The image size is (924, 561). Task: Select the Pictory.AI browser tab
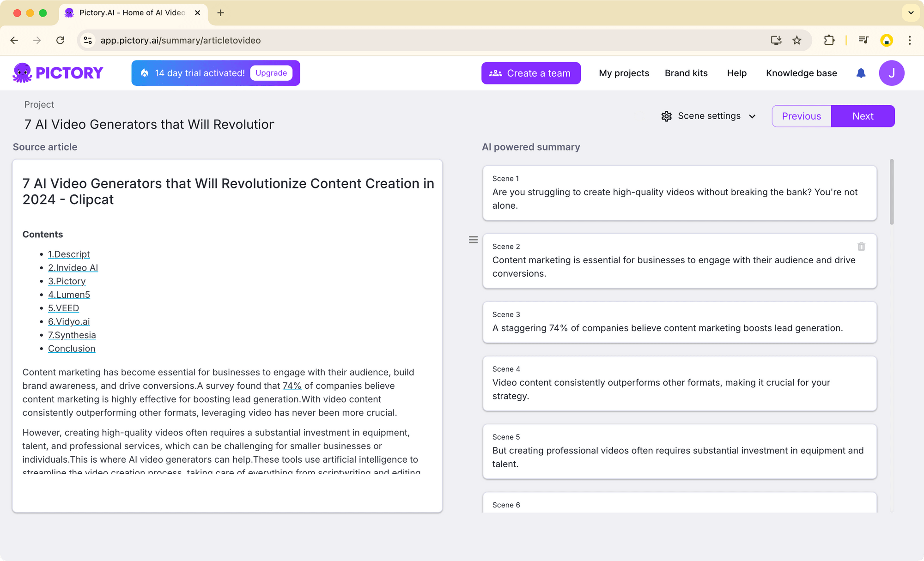133,13
